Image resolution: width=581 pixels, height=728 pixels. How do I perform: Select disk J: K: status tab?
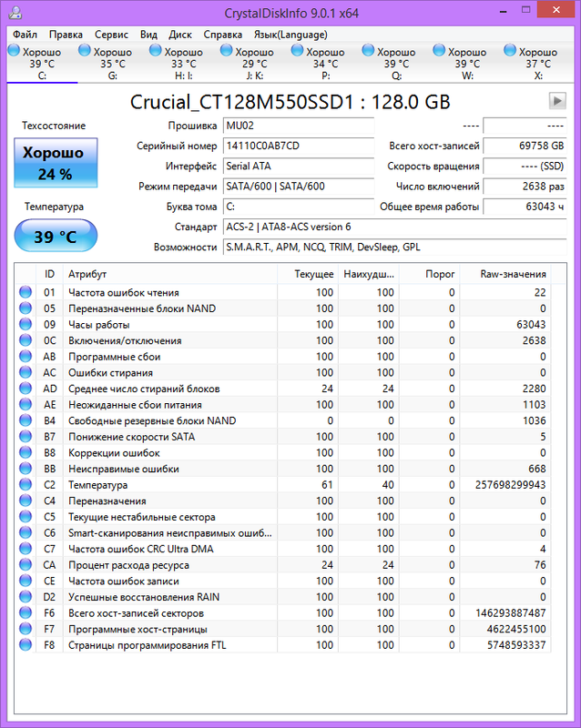click(x=255, y=63)
